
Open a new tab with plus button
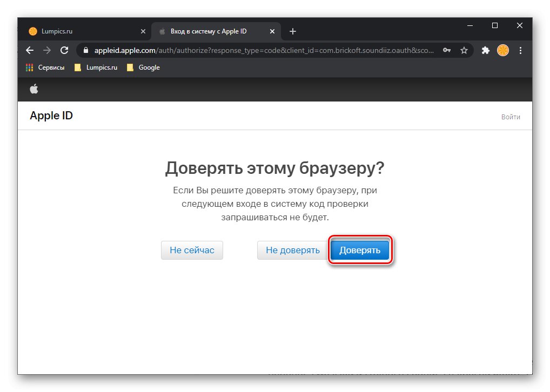pyautogui.click(x=293, y=31)
